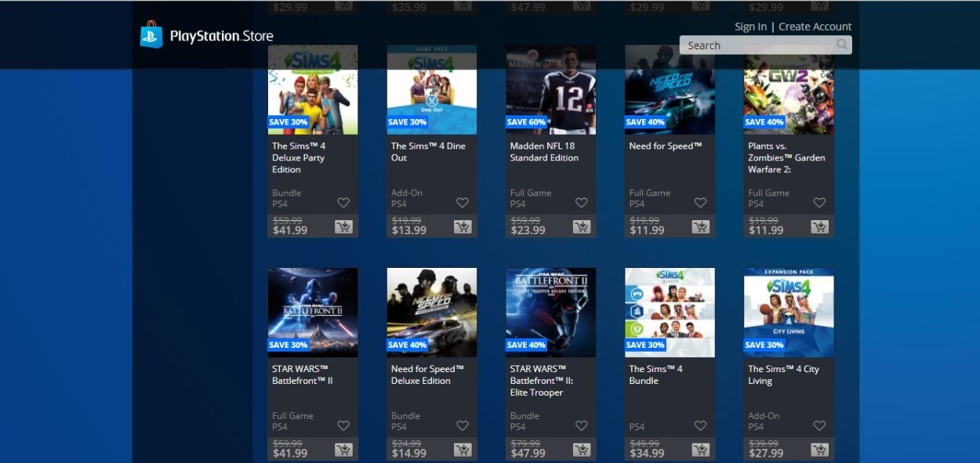Viewport: 980px width, 463px height.
Task: Click the PlayStation Store bag logo
Action: click(151, 35)
